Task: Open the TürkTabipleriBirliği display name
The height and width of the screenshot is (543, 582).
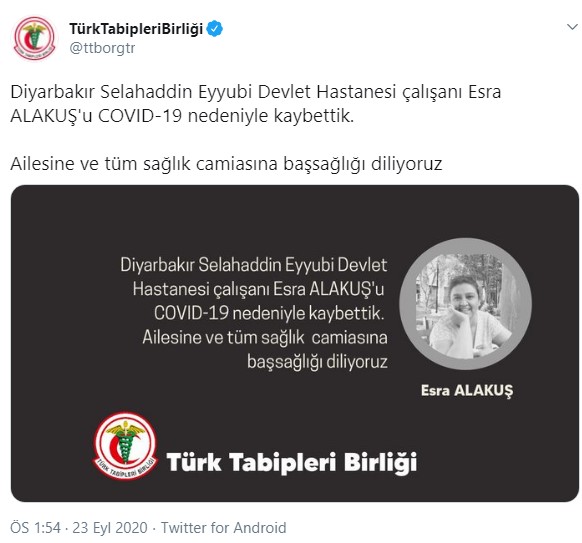Action: click(136, 29)
